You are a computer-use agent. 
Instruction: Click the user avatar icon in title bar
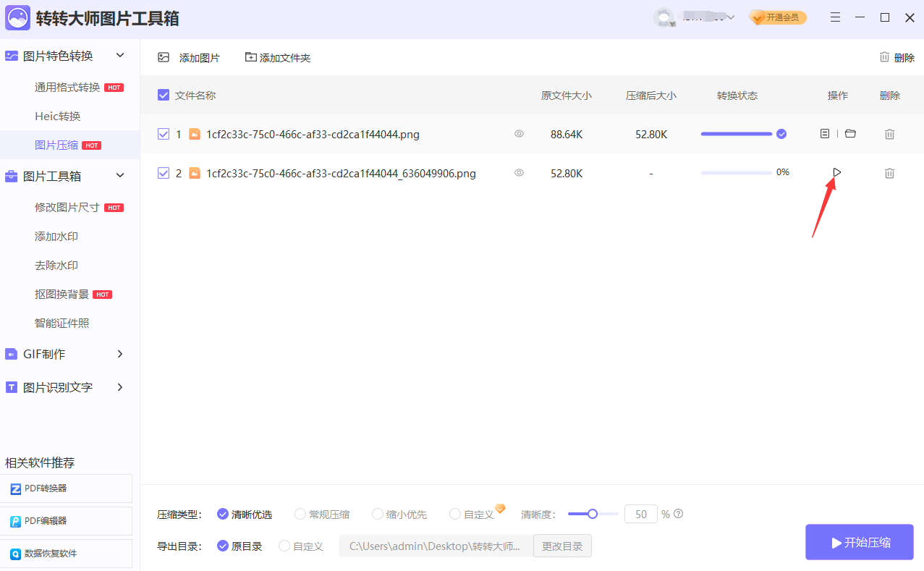point(664,17)
